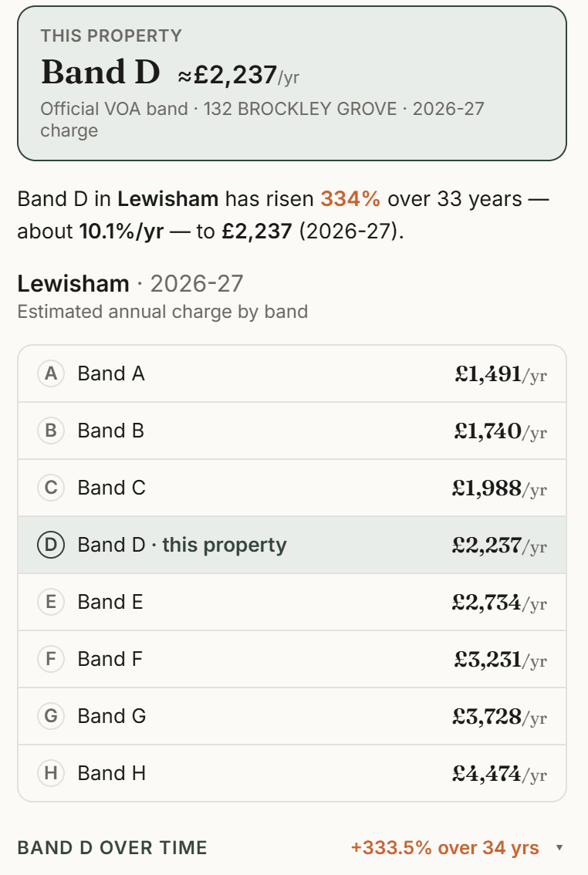
Task: Click the 334% highlighted rise figure
Action: click(350, 198)
